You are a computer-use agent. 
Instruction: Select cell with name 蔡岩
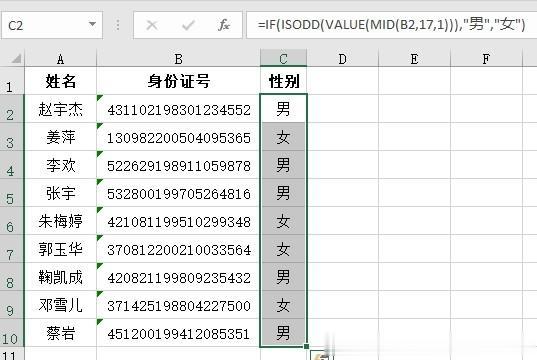coord(61,334)
